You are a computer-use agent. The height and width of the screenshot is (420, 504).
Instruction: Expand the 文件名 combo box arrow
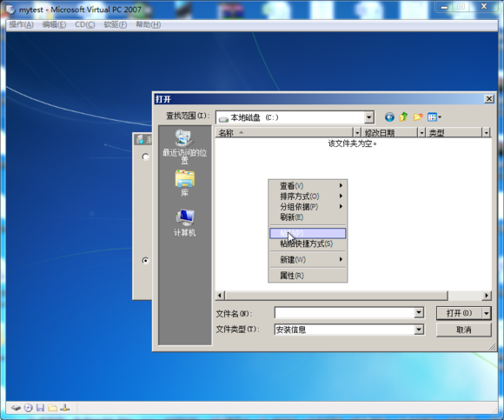tap(419, 312)
